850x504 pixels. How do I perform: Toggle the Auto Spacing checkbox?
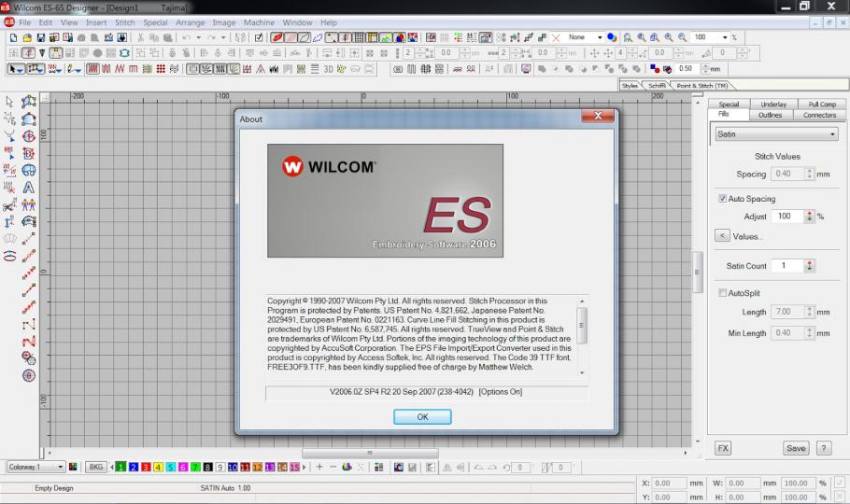[723, 199]
